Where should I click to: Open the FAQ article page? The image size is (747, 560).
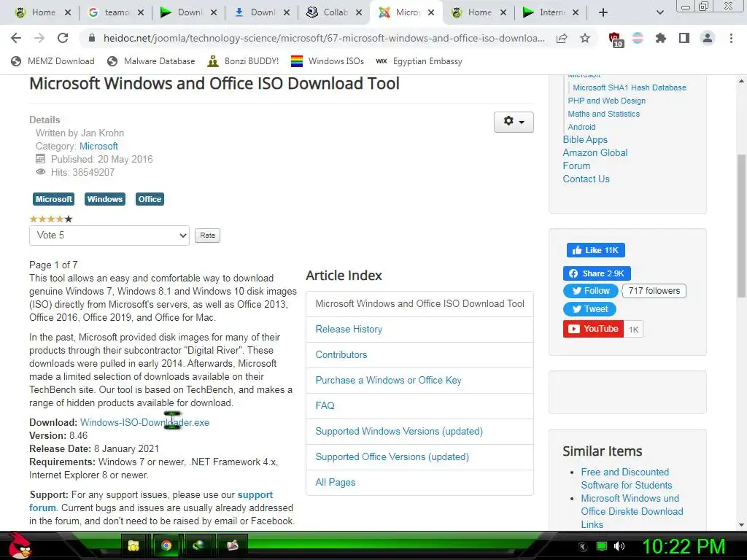pyautogui.click(x=325, y=405)
